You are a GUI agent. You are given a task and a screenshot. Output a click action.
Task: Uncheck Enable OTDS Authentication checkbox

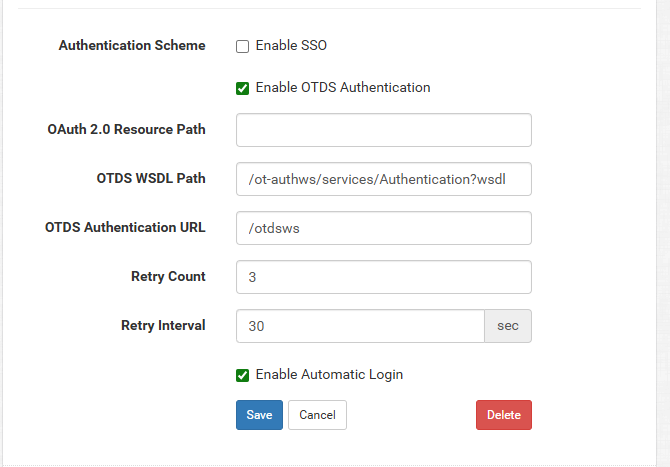point(242,88)
